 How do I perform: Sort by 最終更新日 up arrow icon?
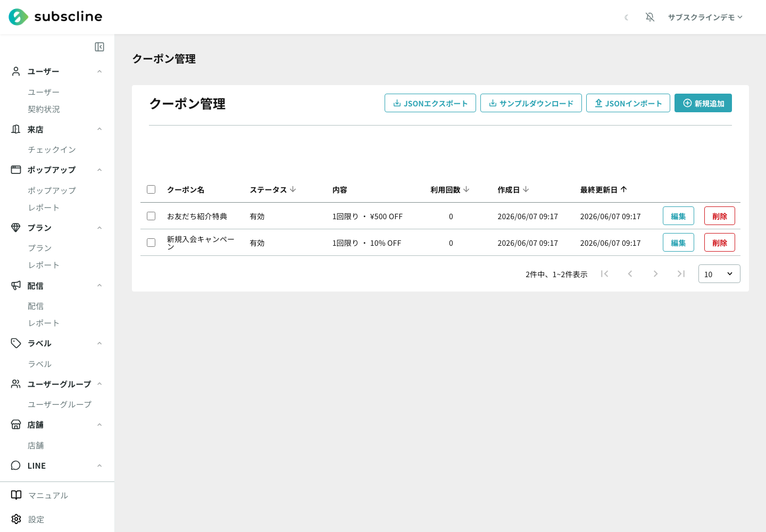tap(624, 189)
